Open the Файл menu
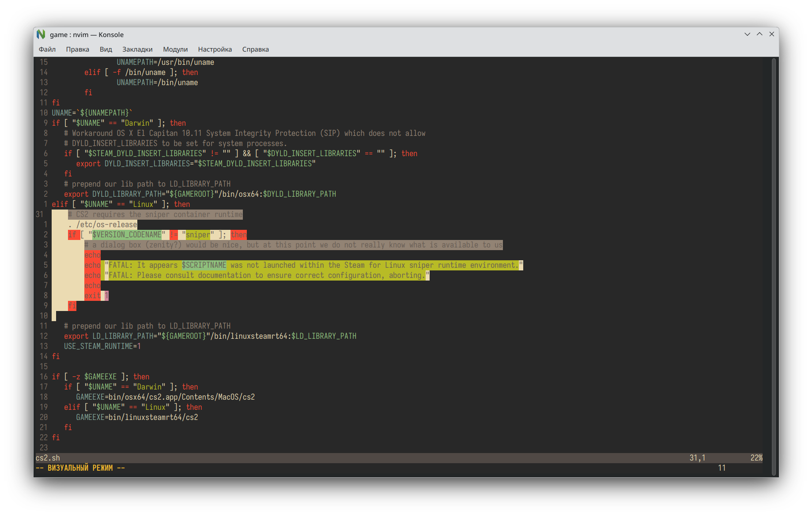812x517 pixels. coord(47,49)
